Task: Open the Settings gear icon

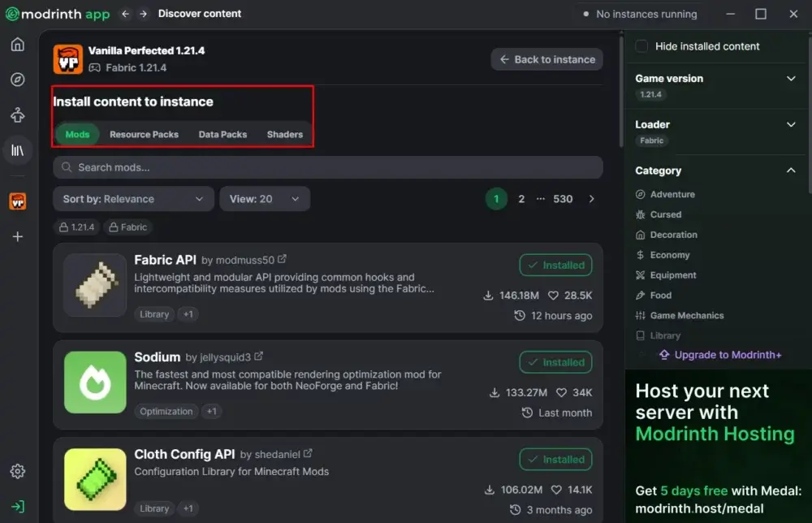Action: [17, 471]
